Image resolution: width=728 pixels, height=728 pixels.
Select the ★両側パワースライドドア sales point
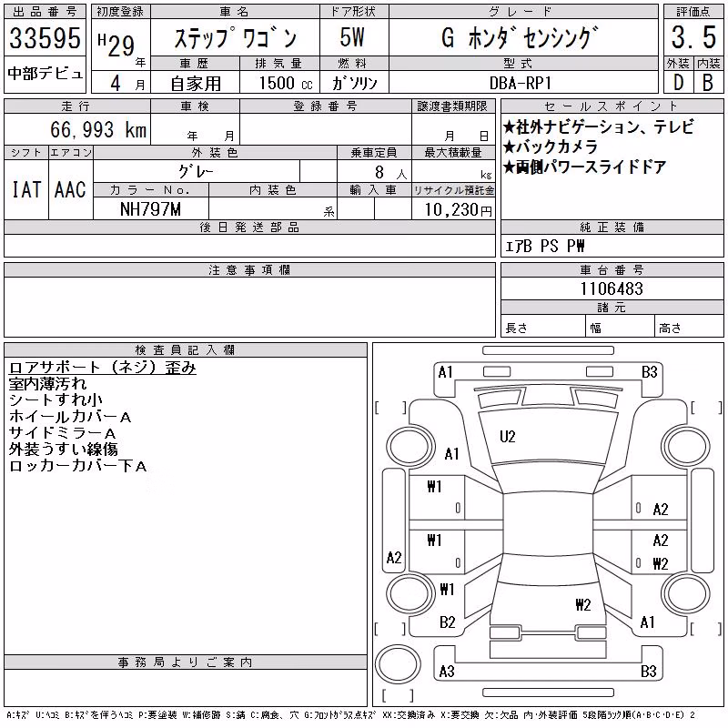tap(585, 167)
